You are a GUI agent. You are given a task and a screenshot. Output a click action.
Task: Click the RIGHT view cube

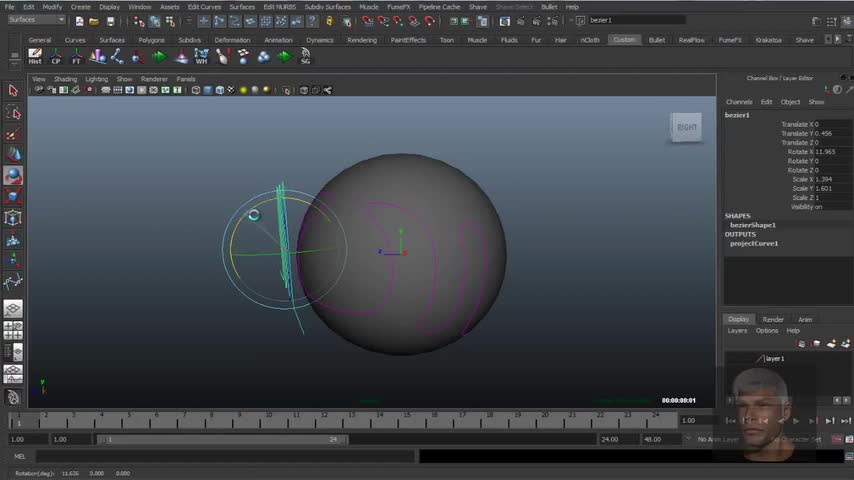click(x=687, y=127)
